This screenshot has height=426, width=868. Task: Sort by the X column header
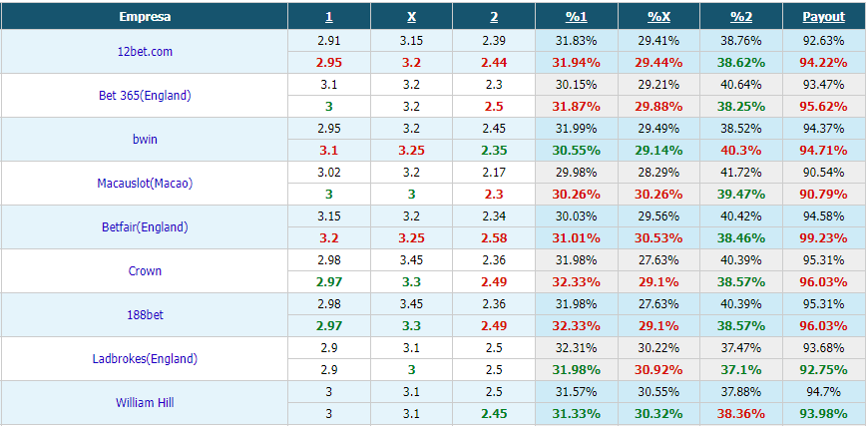coord(411,17)
